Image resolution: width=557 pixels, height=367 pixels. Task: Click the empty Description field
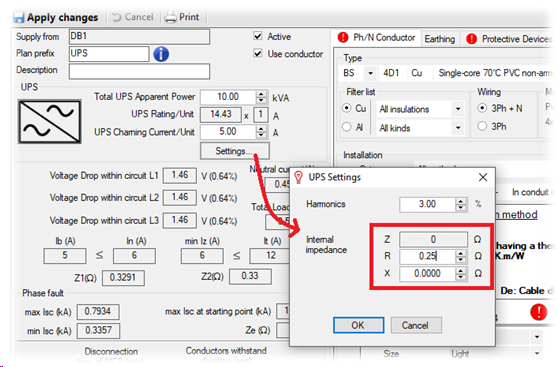[x=139, y=71]
